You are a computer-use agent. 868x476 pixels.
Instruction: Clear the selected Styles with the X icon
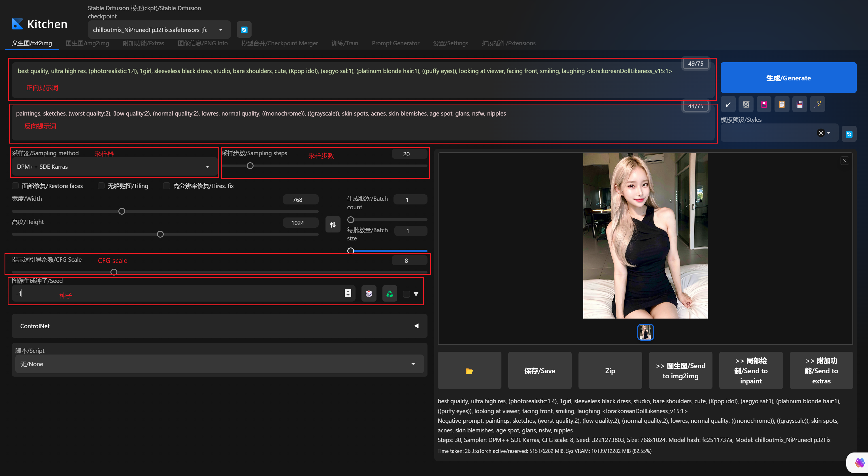point(820,133)
